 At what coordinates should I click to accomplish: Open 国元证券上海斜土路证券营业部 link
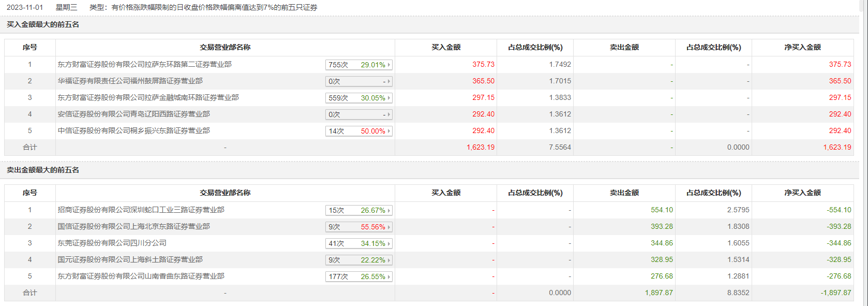click(130, 259)
